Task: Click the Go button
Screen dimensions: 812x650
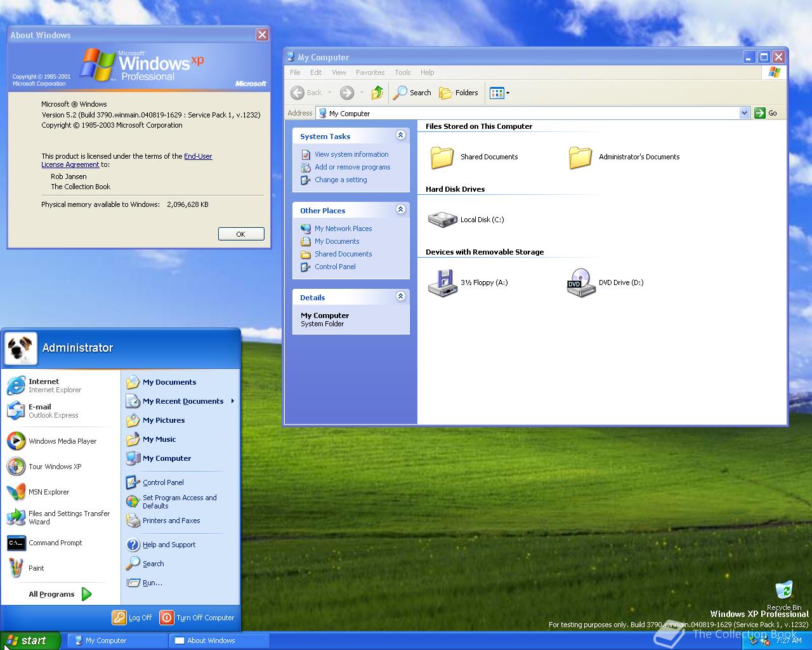Action: tap(766, 113)
